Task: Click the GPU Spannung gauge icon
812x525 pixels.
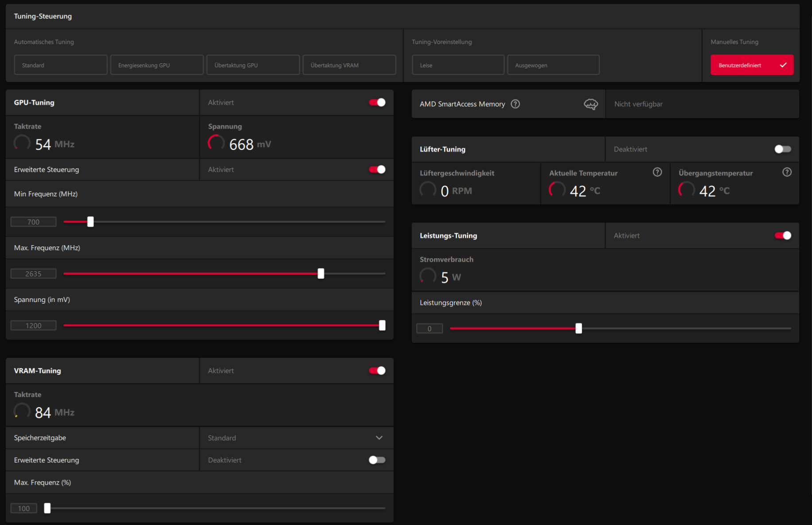Action: [x=216, y=143]
